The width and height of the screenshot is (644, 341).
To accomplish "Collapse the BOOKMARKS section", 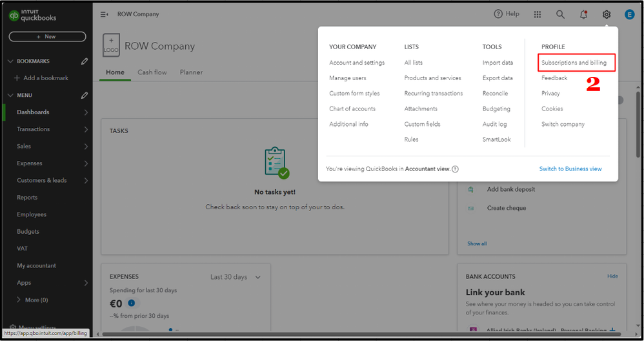I will (10, 61).
